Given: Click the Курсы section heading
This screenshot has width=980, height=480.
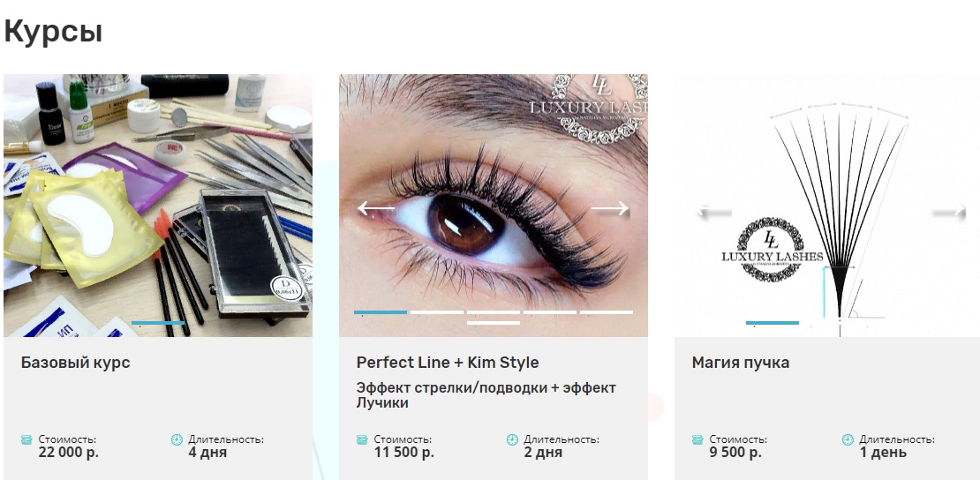Looking at the screenshot, I should tap(53, 32).
